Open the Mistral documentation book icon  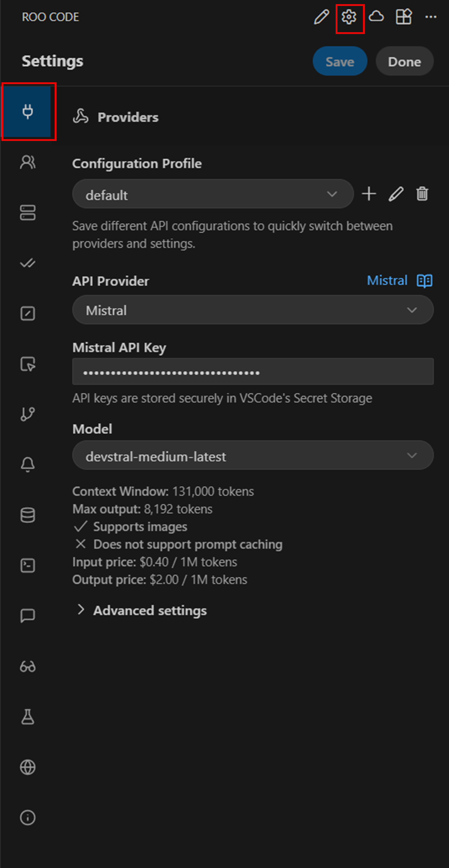pos(425,280)
